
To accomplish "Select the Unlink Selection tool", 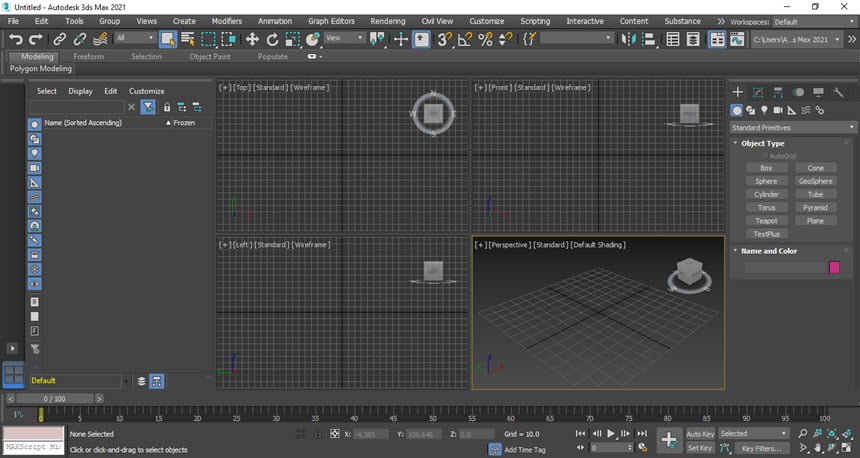I will pyautogui.click(x=80, y=39).
